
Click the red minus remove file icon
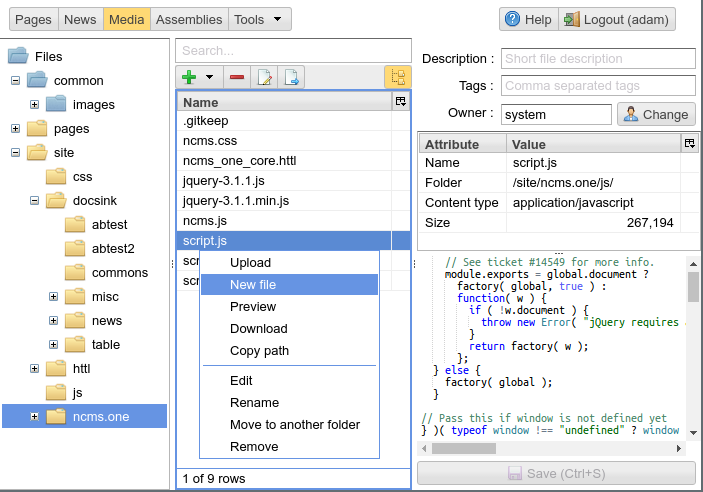pos(237,77)
